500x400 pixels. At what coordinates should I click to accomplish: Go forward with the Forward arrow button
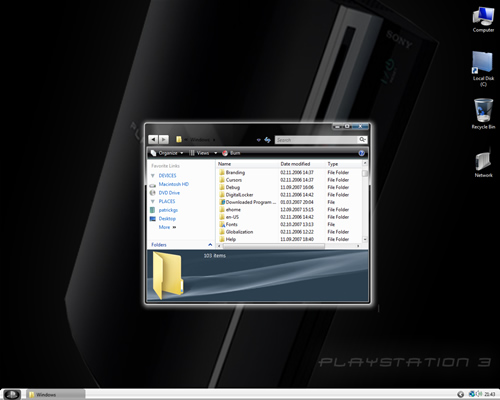164,139
